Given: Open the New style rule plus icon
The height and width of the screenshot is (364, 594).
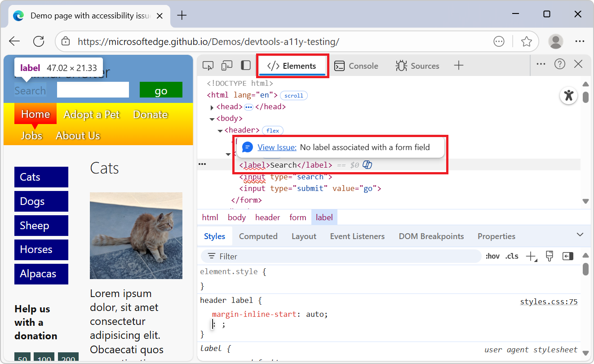Looking at the screenshot, I should [x=531, y=257].
